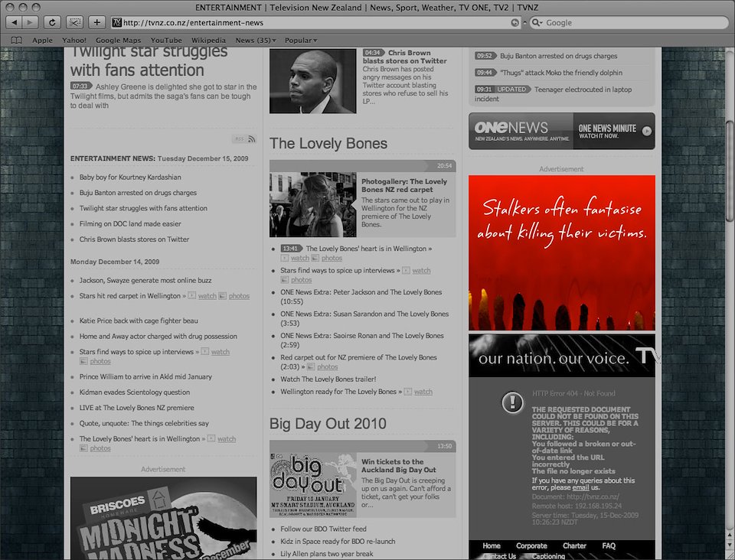Open the 'Twilight star struggles with fans attention' headline
Screen dimensions: 735x560
tap(149, 61)
